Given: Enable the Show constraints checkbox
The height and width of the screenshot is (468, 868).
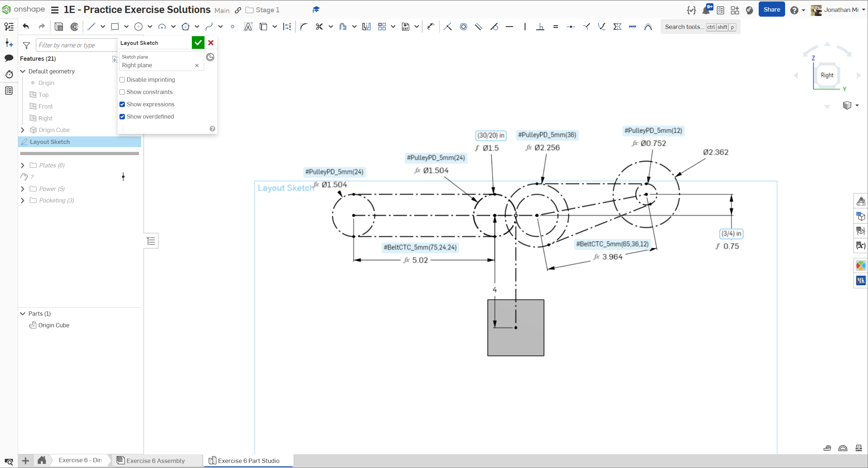Looking at the screenshot, I should coord(122,92).
